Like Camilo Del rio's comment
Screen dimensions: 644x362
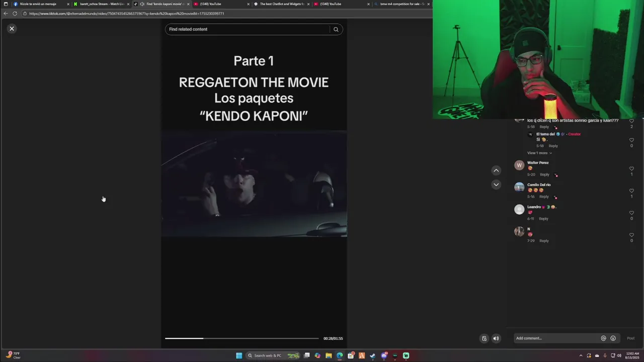click(631, 191)
